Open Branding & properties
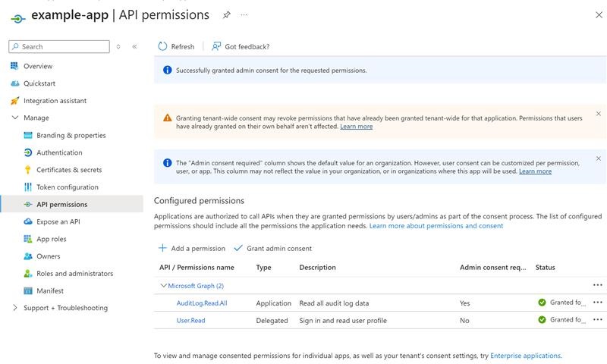Image resolution: width=607 pixels, height=364 pixels. coord(71,136)
